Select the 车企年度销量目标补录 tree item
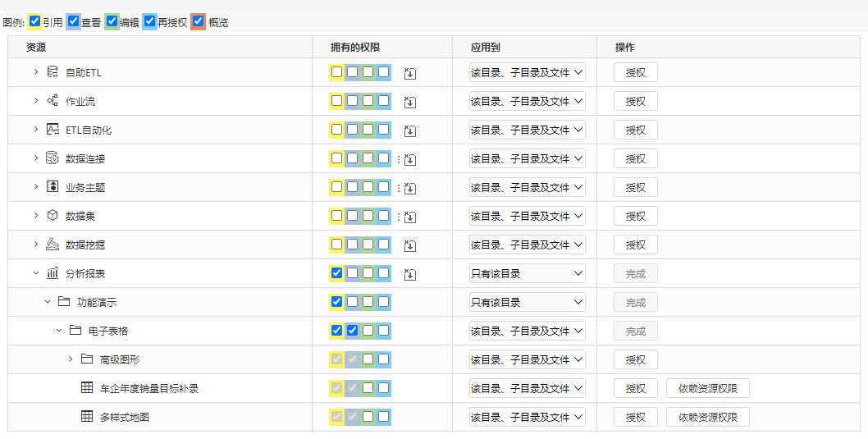 click(x=149, y=388)
